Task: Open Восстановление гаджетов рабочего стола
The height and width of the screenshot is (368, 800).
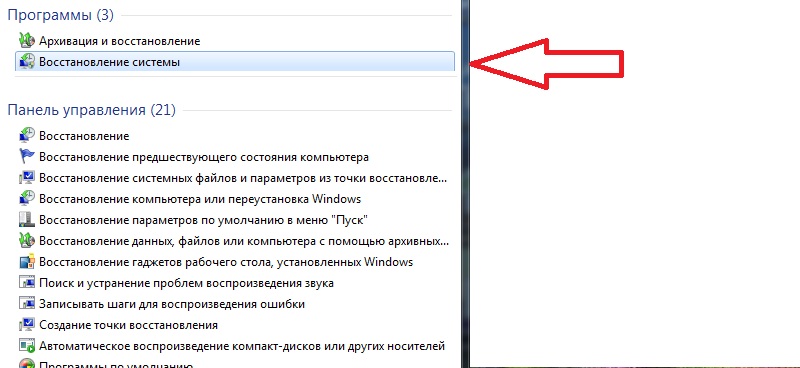Action: (x=226, y=262)
